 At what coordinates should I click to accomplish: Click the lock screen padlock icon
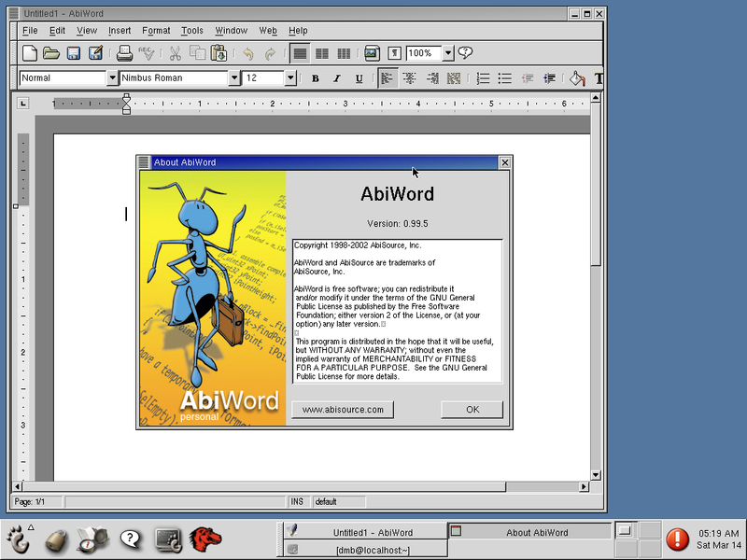[56, 539]
